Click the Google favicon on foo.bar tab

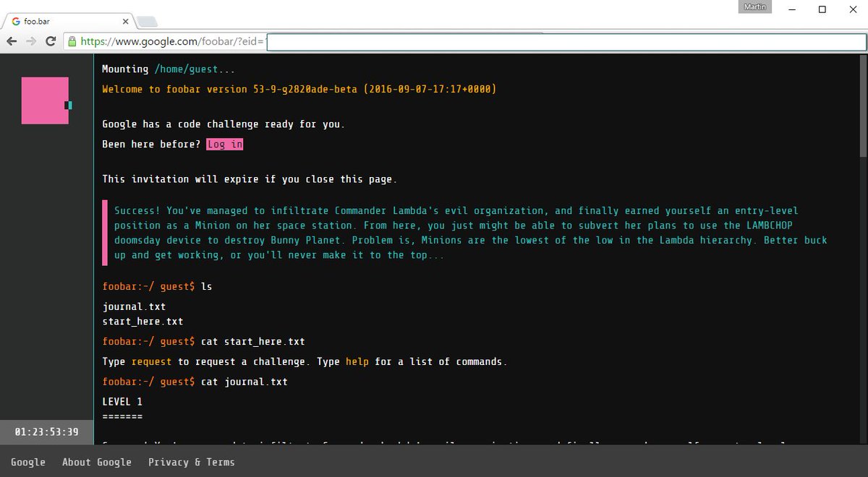point(16,21)
